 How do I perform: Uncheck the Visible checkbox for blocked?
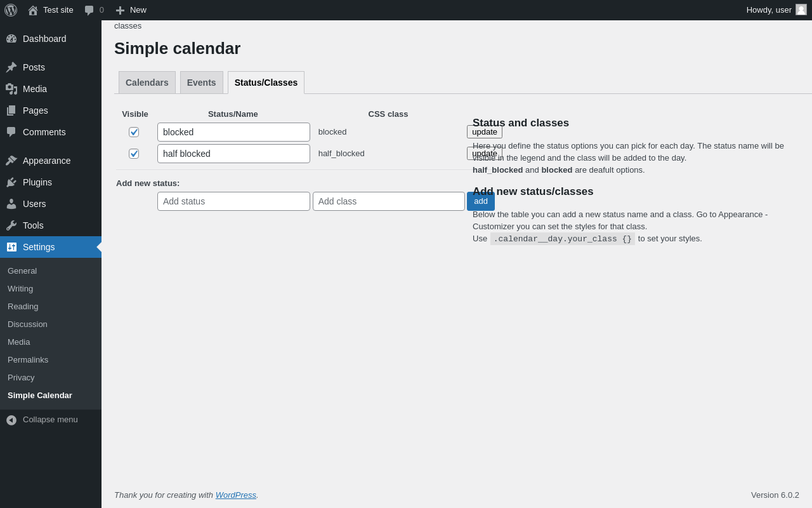click(134, 132)
